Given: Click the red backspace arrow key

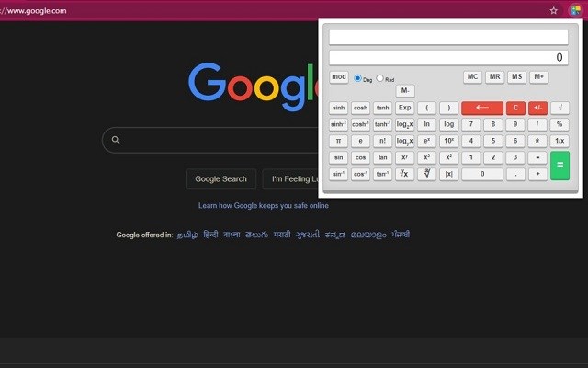Looking at the screenshot, I should click(481, 108).
